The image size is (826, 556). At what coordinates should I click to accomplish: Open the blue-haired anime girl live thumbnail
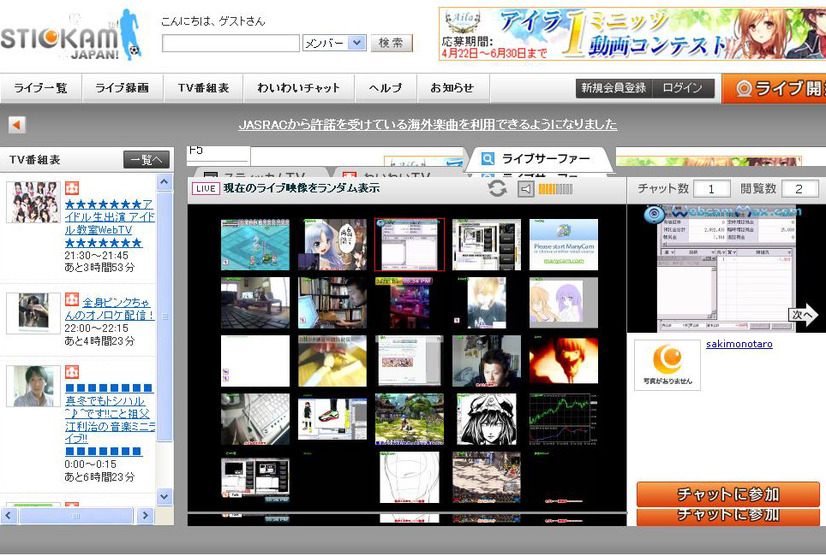pyautogui.click(x=333, y=245)
